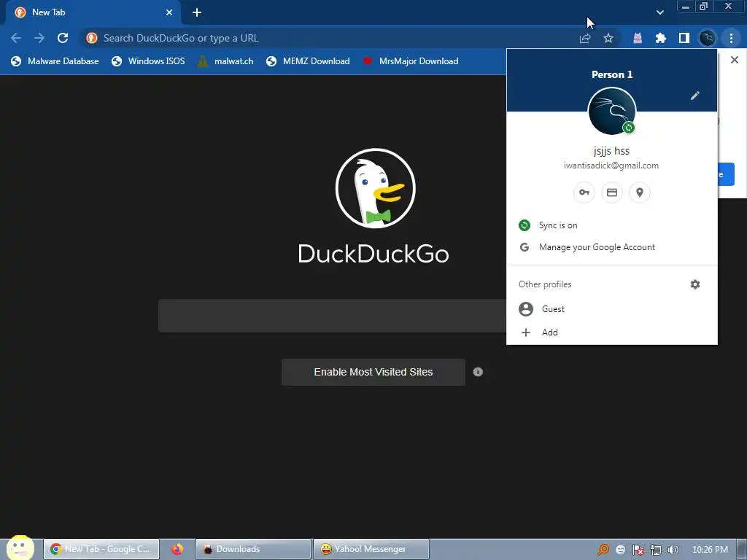Open saved passwords key icon
This screenshot has height=560, width=747.
click(x=584, y=192)
